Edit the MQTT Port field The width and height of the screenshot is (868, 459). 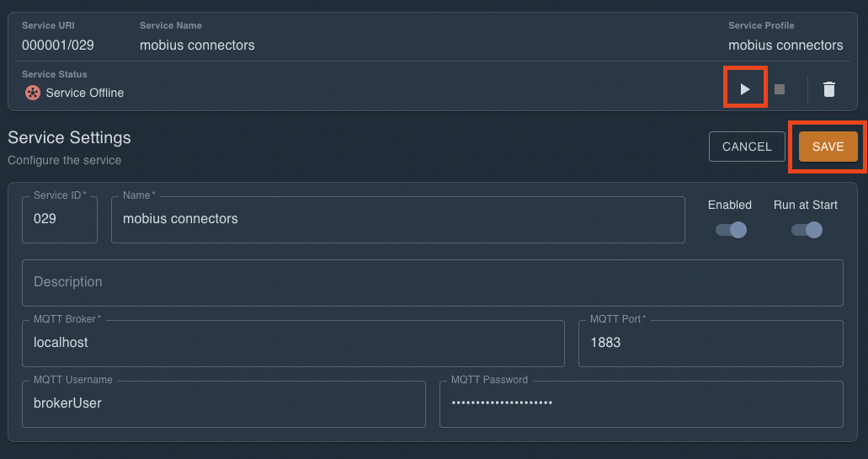(x=710, y=343)
